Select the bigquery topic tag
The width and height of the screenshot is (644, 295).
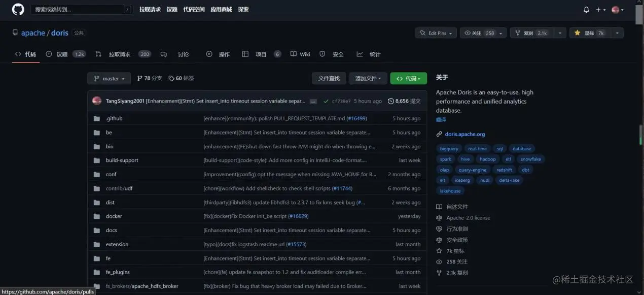pos(449,149)
